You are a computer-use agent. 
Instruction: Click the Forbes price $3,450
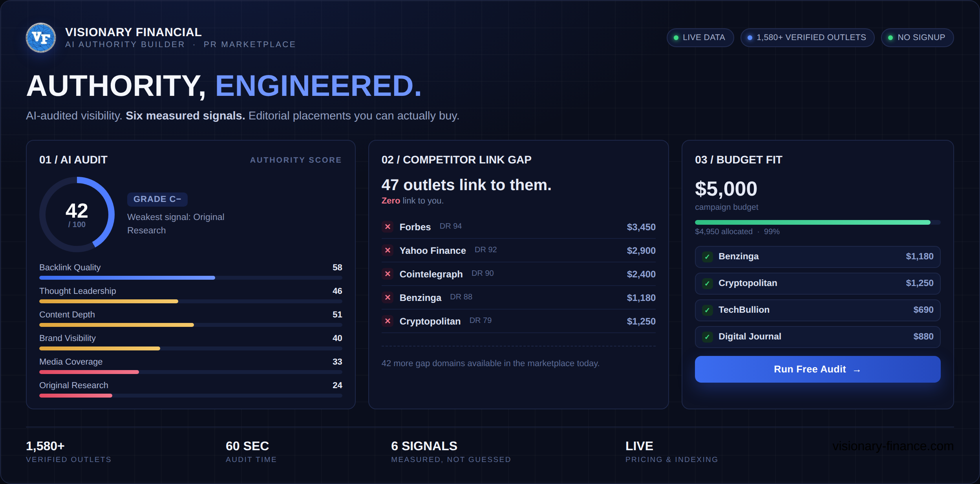pyautogui.click(x=641, y=227)
